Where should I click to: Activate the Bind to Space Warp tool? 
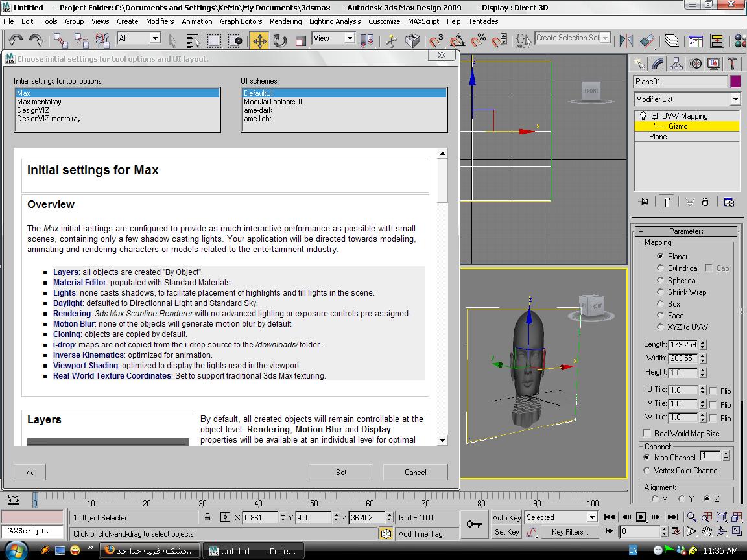(x=102, y=40)
